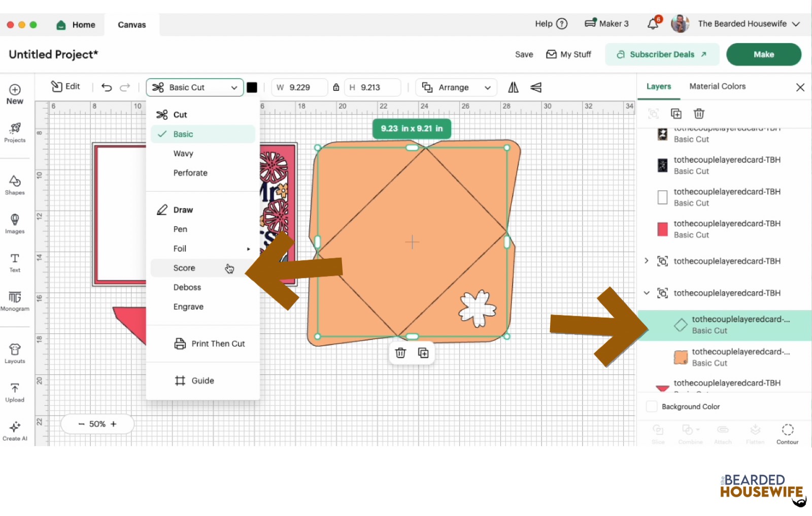The image size is (812, 516).
Task: Click the Duplicate layer icon above the Layers list
Action: (676, 114)
